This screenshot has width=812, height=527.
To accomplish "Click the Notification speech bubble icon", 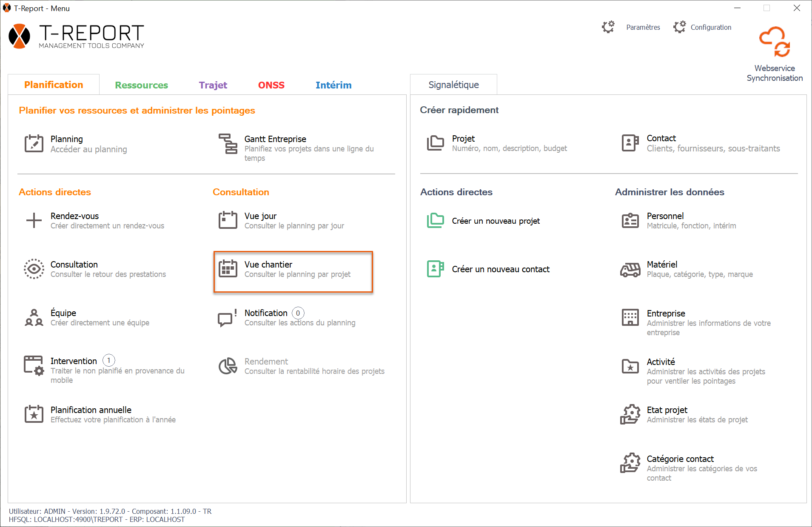I will pyautogui.click(x=227, y=318).
